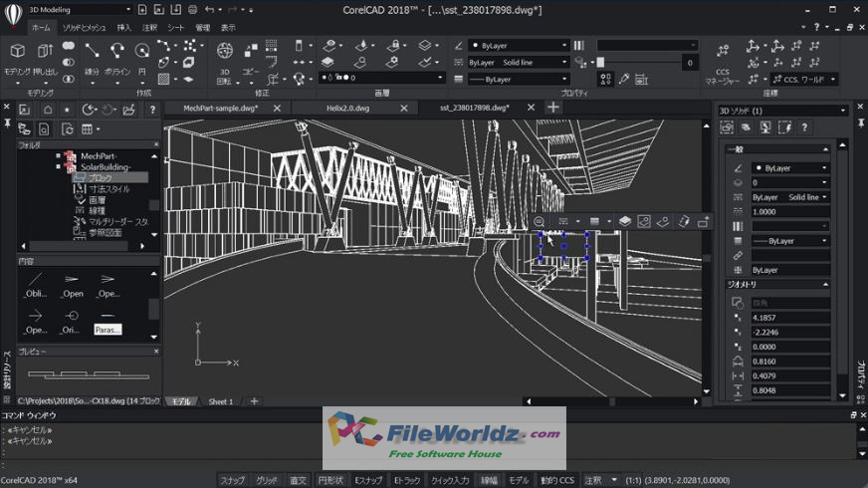The height and width of the screenshot is (488, 868).
Task: Select the モデリング box tool
Action: click(18, 58)
